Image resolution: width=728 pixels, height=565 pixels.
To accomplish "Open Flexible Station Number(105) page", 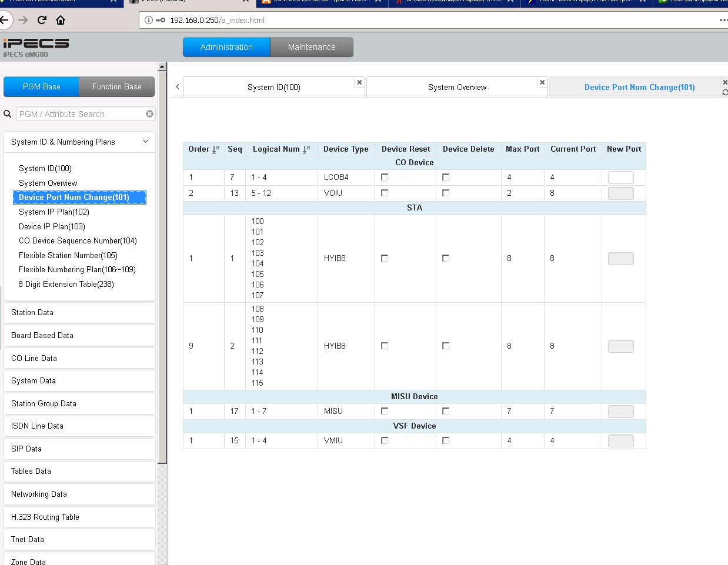I will coord(68,255).
